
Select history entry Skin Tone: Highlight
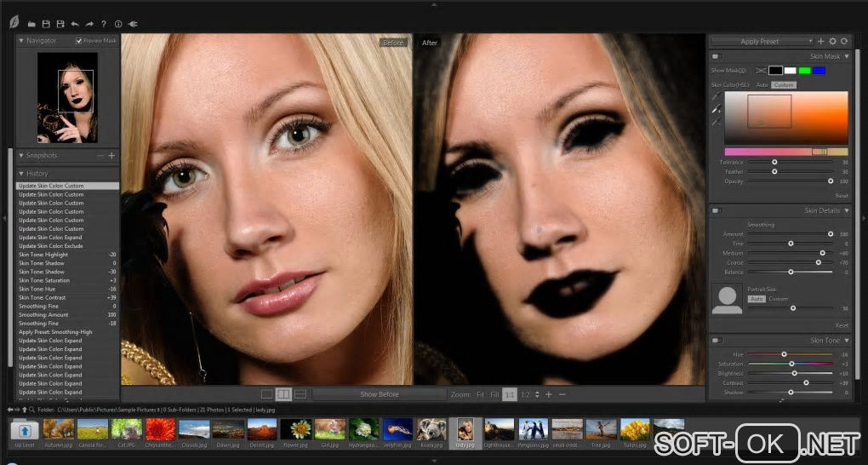tap(67, 255)
